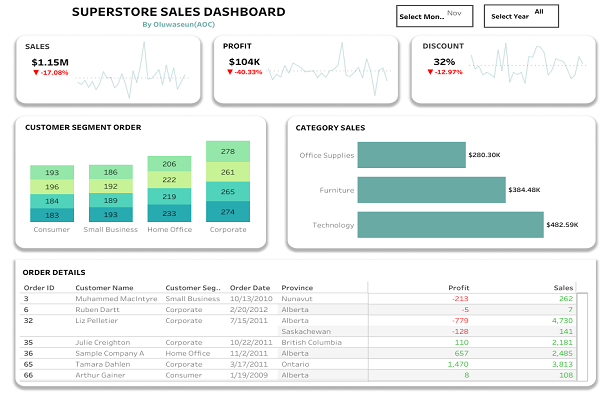Image resolution: width=612 pixels, height=414 pixels.
Task: Click Consumer segment labeled 196
Action: (x=51, y=187)
